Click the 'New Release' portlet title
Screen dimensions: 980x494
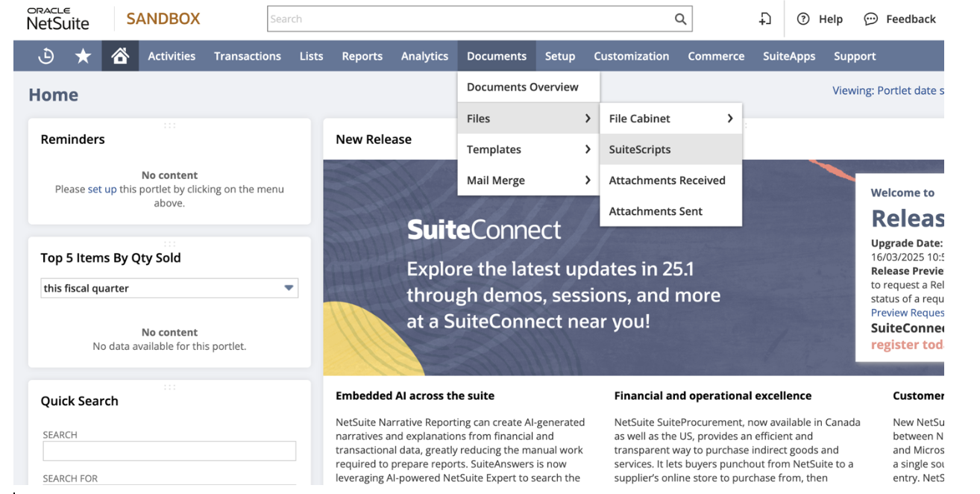[374, 140]
